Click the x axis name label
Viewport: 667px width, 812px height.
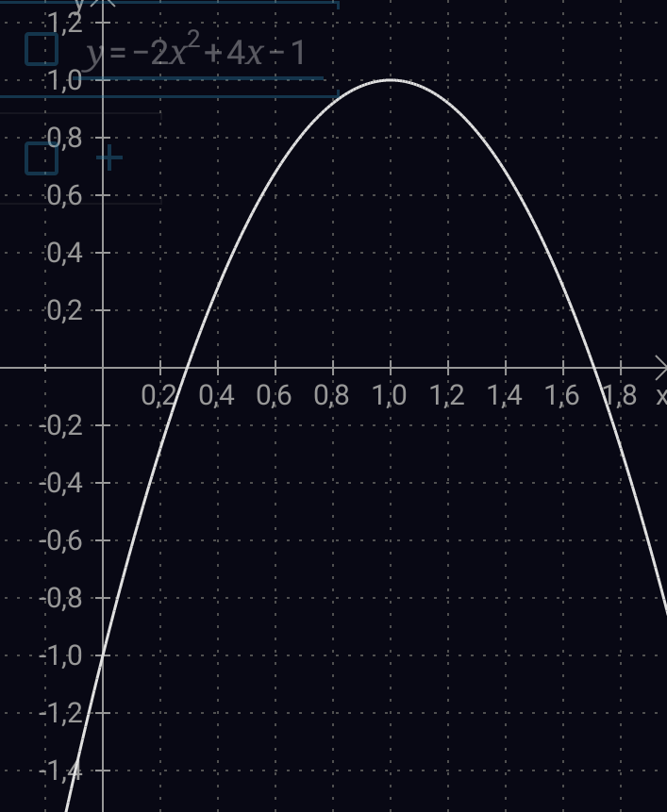click(660, 395)
